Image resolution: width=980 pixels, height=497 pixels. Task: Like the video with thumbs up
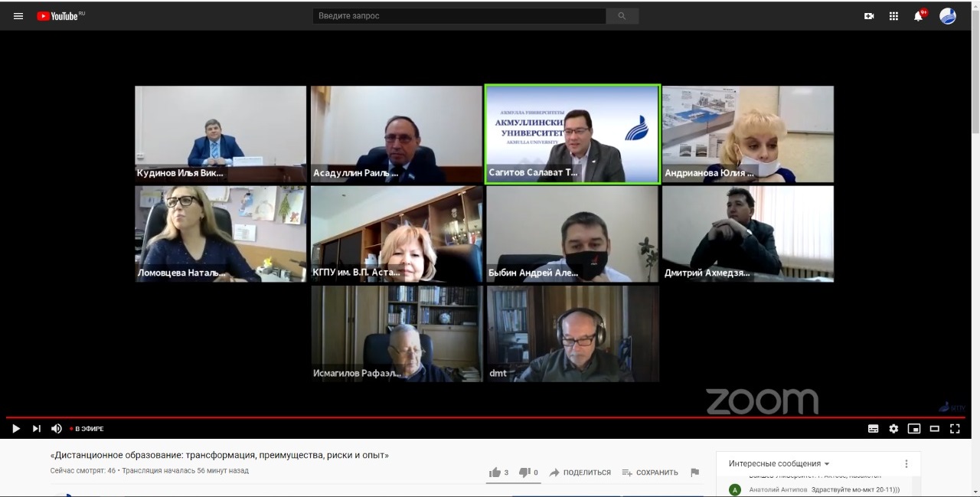(x=495, y=472)
